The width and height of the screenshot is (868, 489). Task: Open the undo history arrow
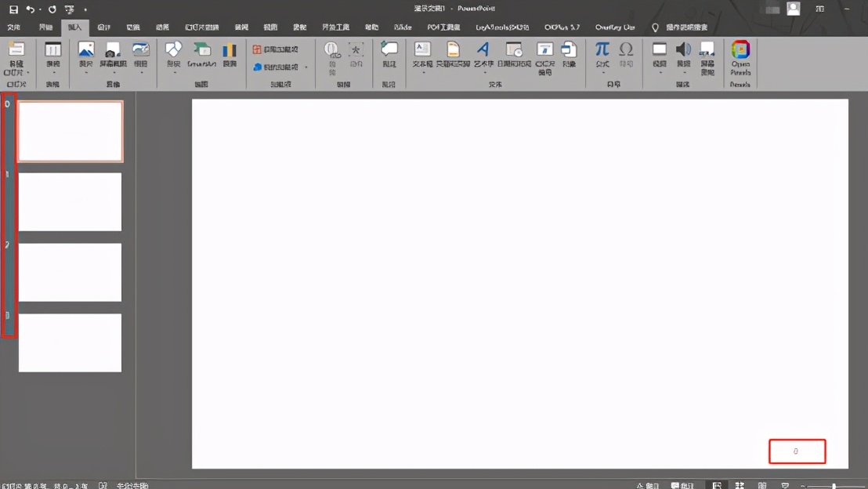tap(40, 9)
